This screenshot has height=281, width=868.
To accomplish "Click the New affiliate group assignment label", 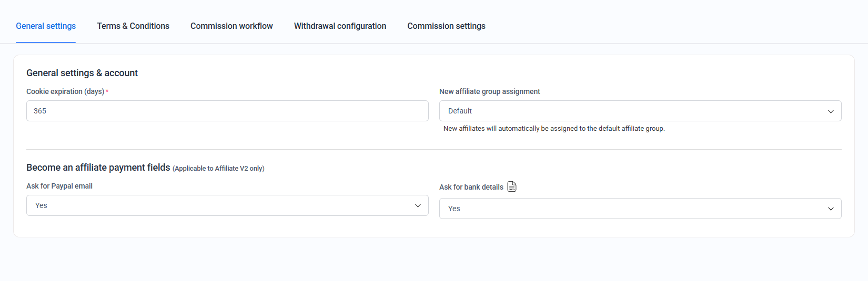I will coord(489,91).
